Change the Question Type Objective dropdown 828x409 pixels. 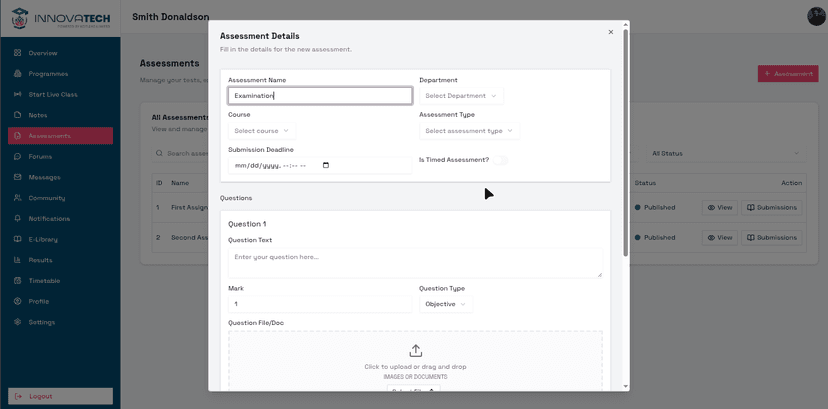[x=445, y=304]
